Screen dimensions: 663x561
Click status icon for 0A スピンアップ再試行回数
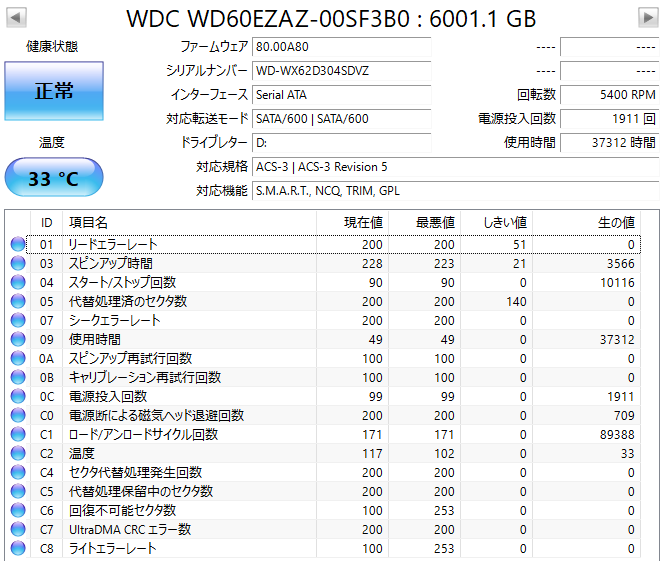[18, 358]
